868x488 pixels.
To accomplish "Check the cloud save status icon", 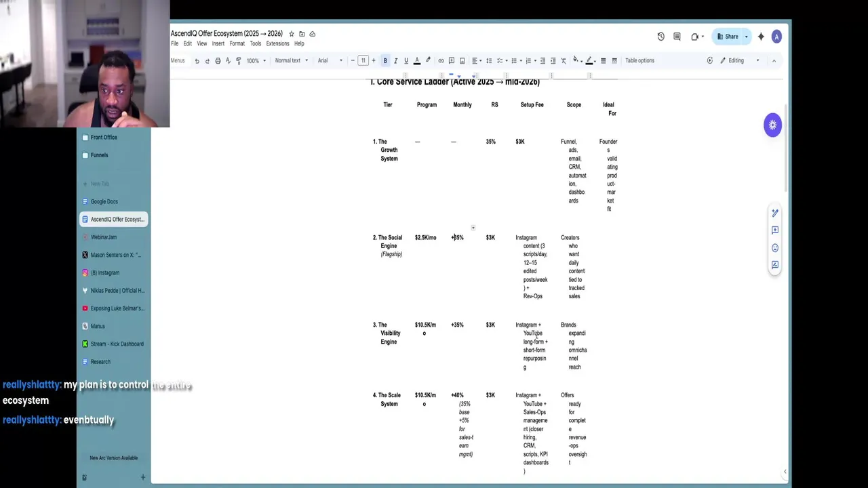I will pyautogui.click(x=312, y=34).
